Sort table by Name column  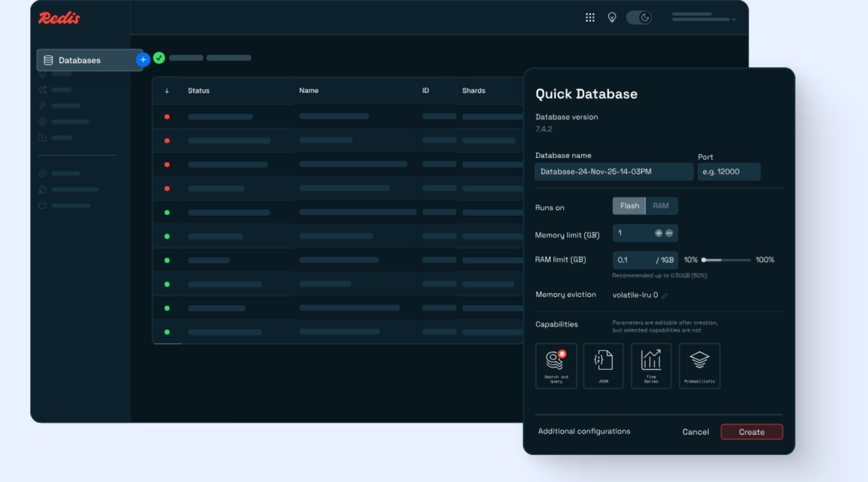click(309, 90)
